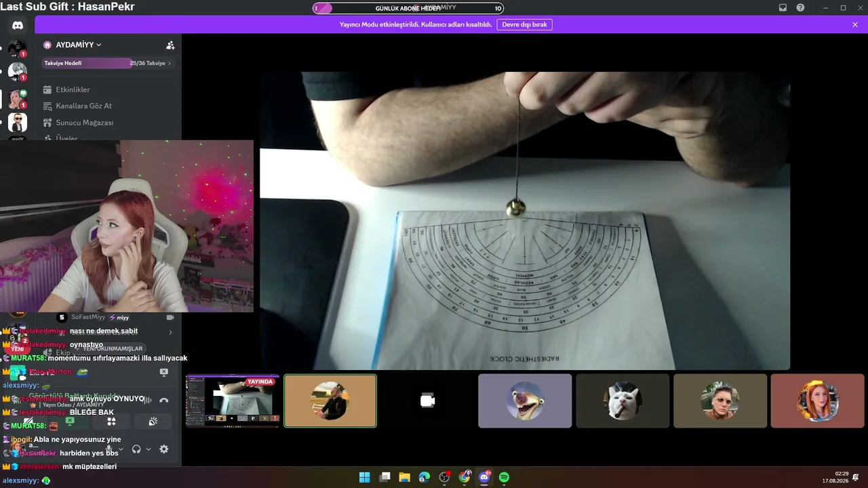The image size is (868, 488).
Task: Select the second server icon with notification badge
Action: tap(18, 72)
